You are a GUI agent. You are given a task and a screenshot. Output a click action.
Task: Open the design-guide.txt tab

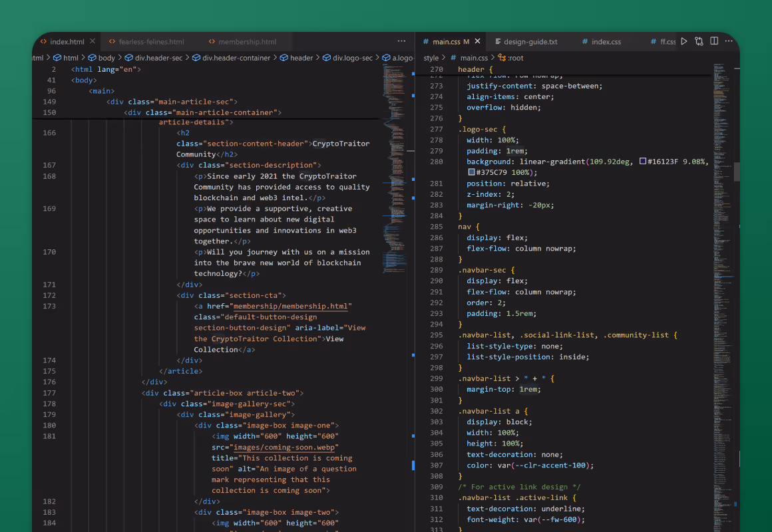click(x=526, y=42)
